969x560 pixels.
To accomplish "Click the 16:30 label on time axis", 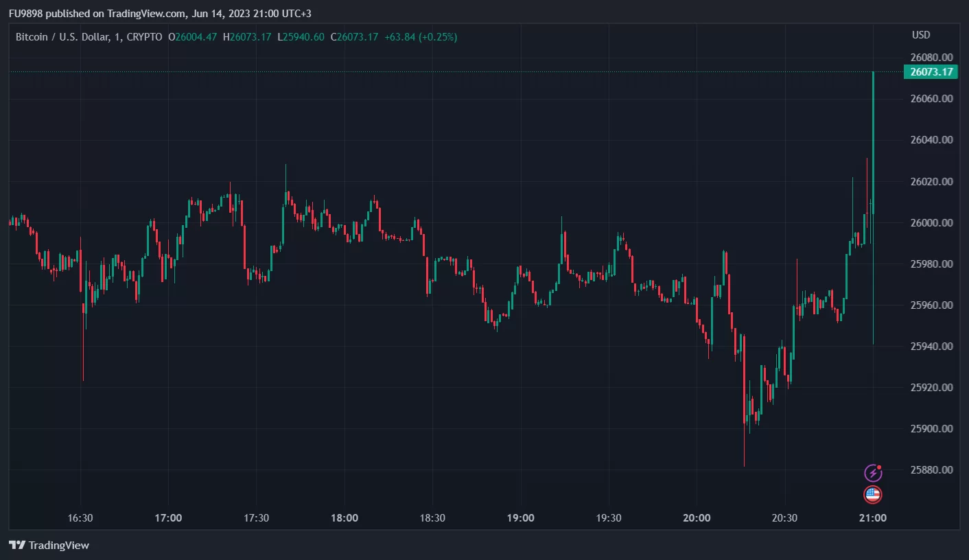I will pos(80,518).
